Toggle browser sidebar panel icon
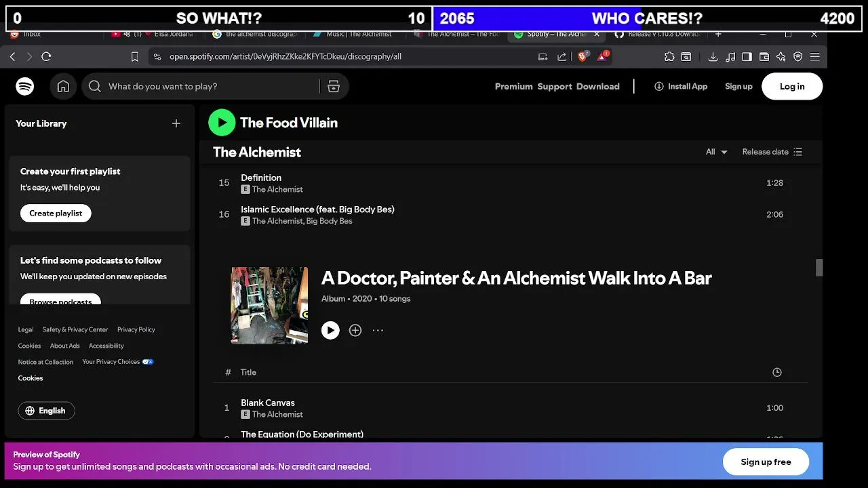The width and height of the screenshot is (868, 488). click(747, 57)
